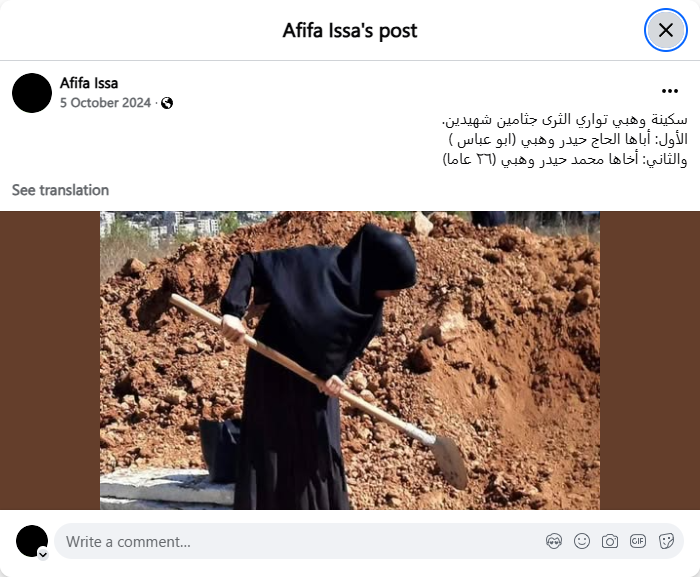700x577 pixels.
Task: Click the Afifa Issa's post title header
Action: click(350, 31)
